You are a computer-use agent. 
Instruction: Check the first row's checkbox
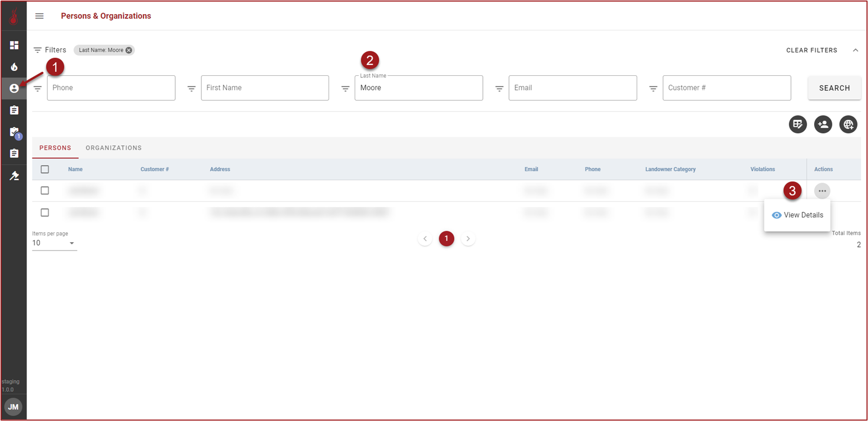[x=45, y=191]
